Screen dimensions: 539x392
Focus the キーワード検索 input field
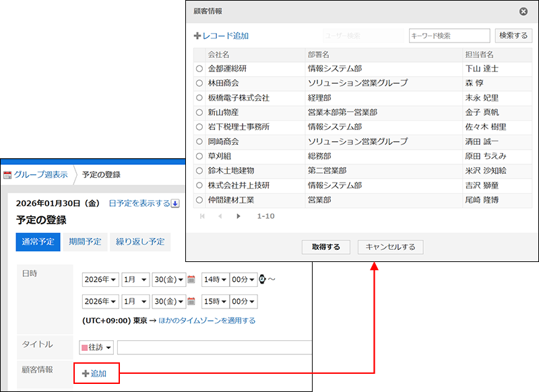(x=449, y=36)
